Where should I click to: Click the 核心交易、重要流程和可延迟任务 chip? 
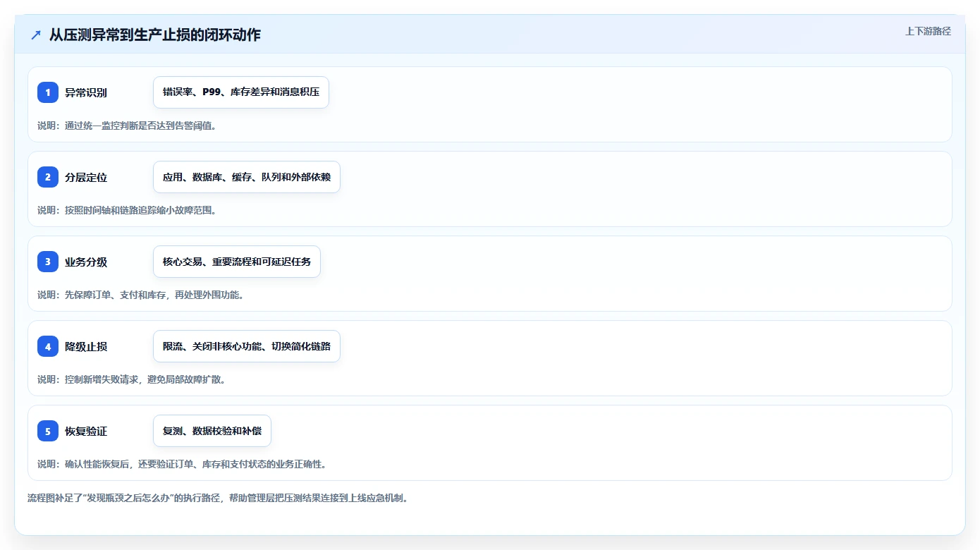[x=237, y=262]
